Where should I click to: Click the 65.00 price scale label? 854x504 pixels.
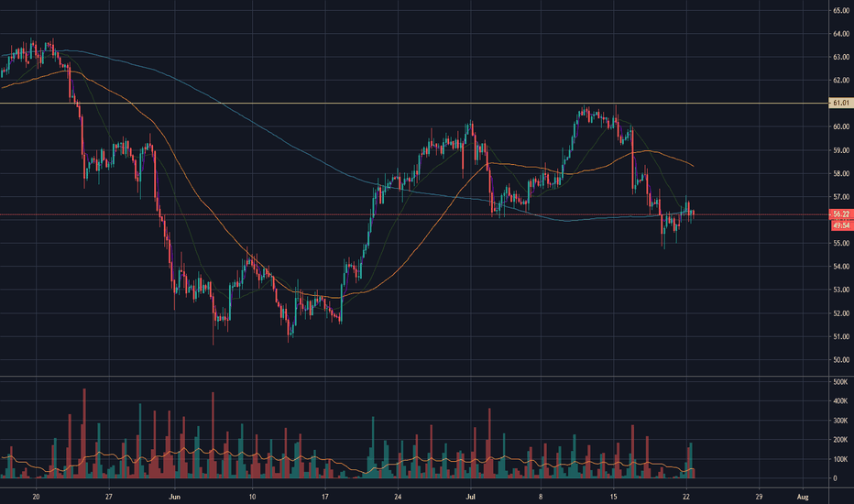(841, 10)
